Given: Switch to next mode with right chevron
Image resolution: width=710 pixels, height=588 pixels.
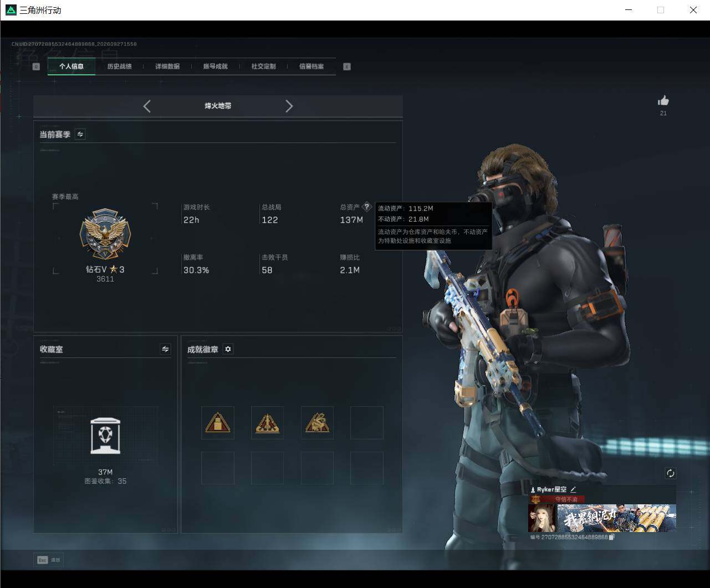Looking at the screenshot, I should tap(289, 106).
